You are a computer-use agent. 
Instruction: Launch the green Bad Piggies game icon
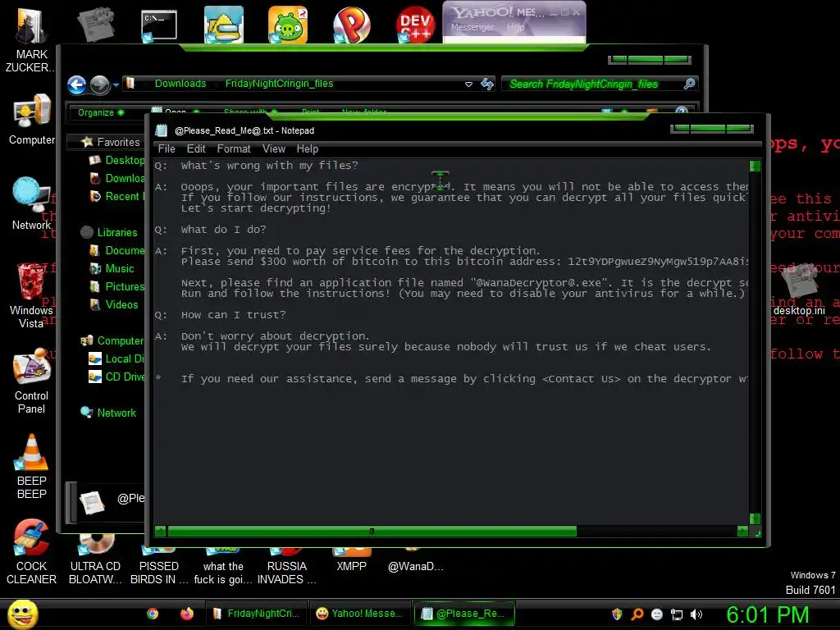pos(288,25)
